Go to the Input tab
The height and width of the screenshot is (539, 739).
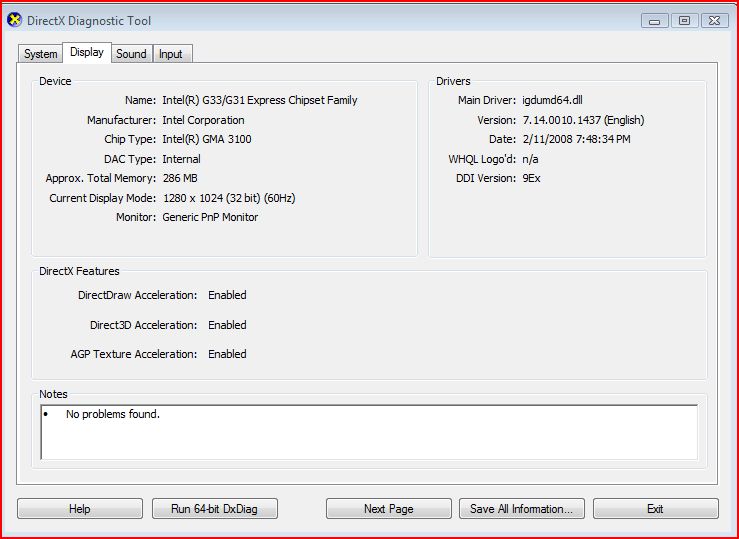(x=171, y=54)
